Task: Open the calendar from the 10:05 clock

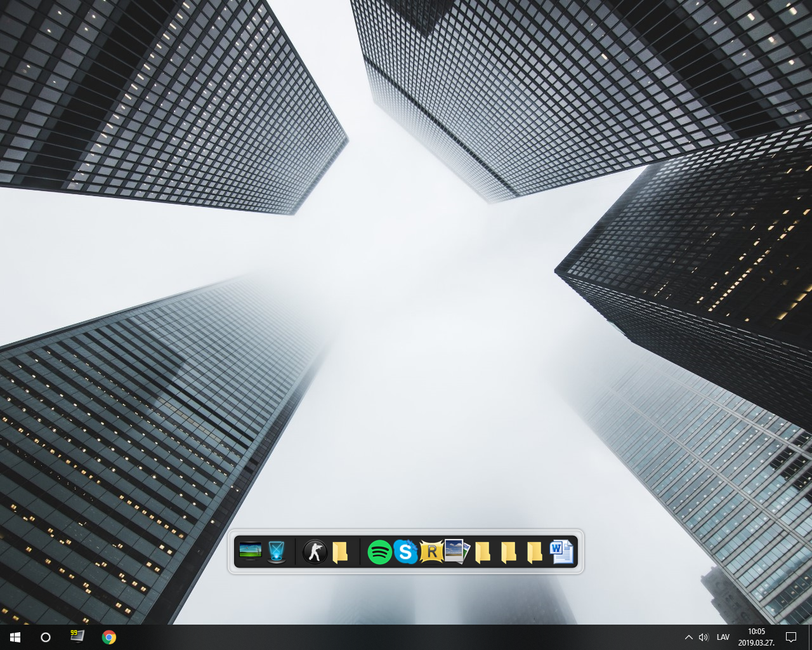Action: pyautogui.click(x=756, y=637)
